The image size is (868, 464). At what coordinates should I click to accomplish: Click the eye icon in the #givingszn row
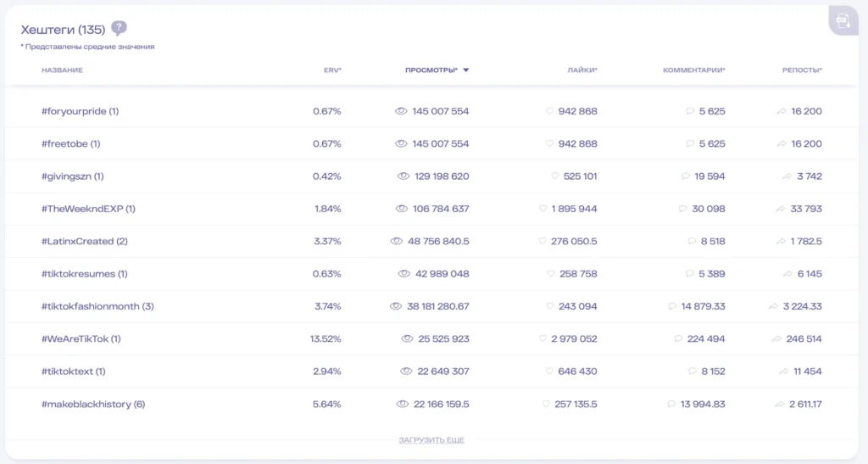(x=403, y=176)
